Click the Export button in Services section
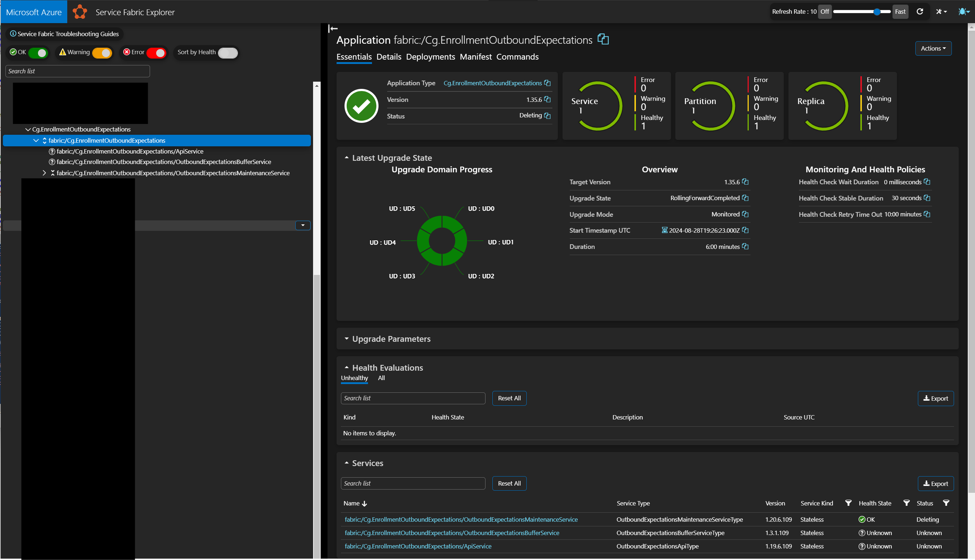 pos(936,482)
